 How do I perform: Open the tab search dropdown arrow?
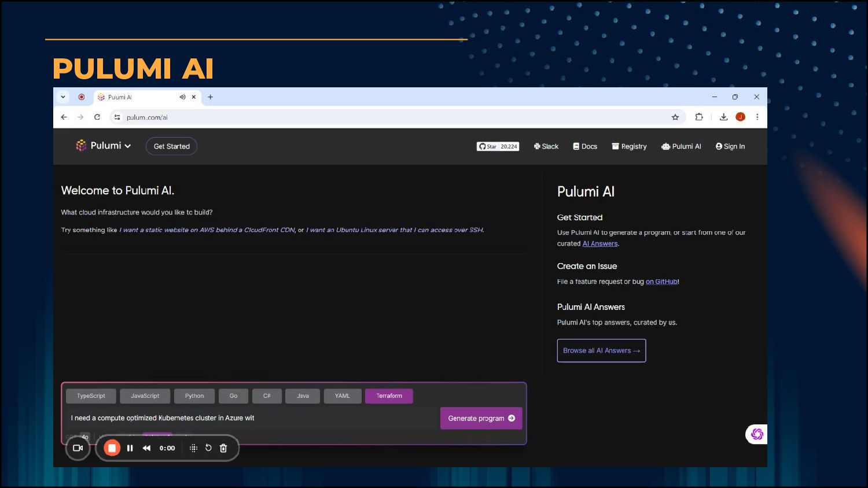click(x=63, y=97)
